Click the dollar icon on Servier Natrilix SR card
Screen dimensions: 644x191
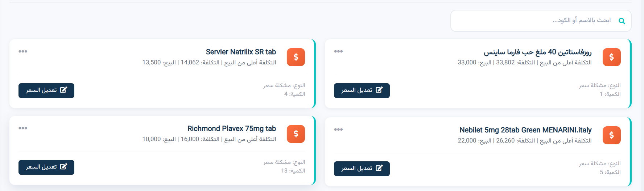[296, 57]
